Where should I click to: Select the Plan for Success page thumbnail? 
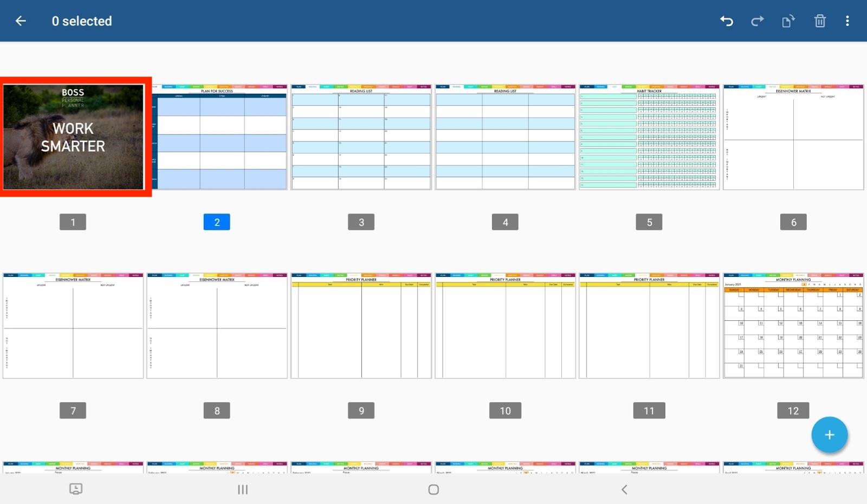[x=217, y=137]
